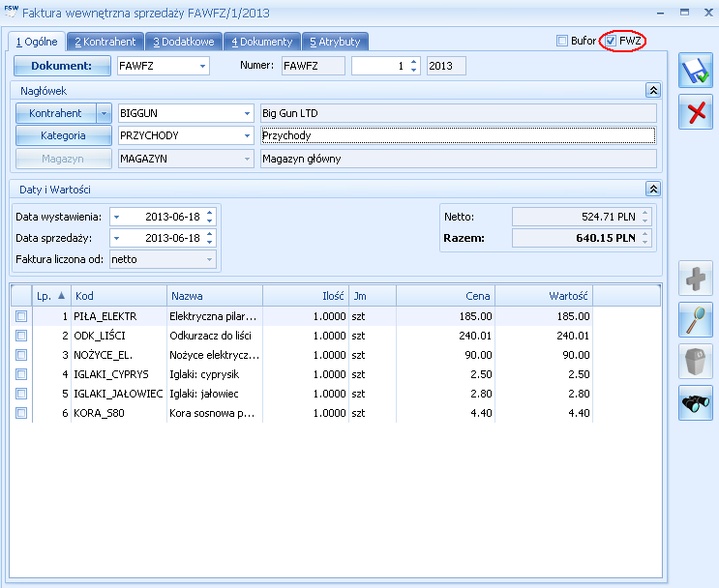719x588 pixels.
Task: Switch to the 3 Dodatkowe tab
Action: (184, 42)
